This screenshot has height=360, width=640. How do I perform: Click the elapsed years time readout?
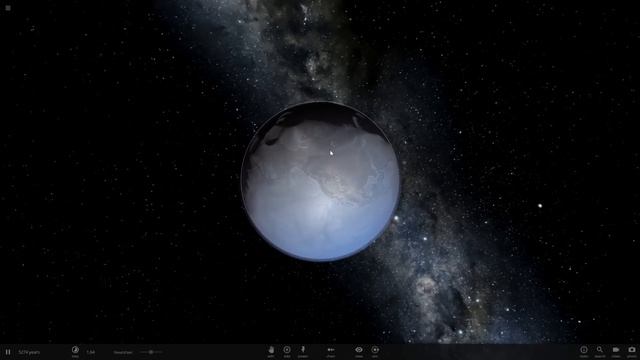pos(29,352)
